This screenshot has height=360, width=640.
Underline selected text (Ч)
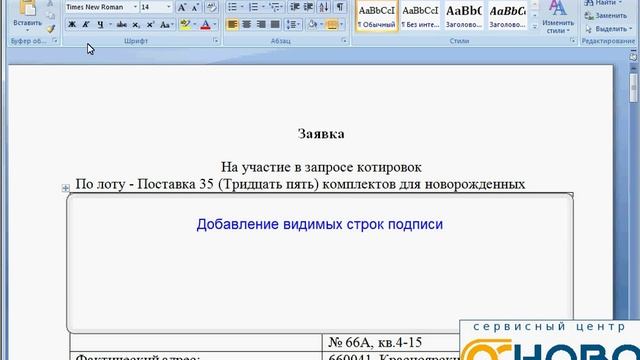click(100, 25)
